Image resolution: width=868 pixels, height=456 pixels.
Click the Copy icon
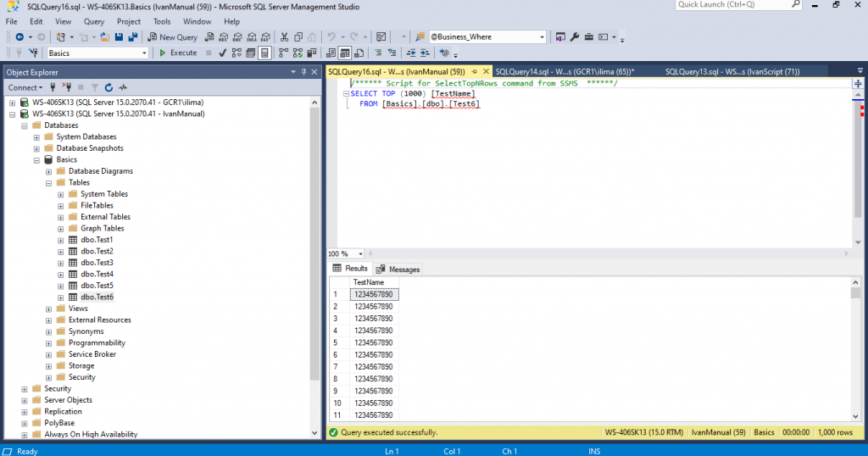pos(298,37)
